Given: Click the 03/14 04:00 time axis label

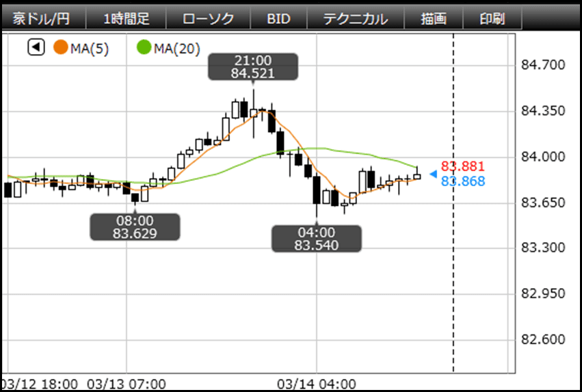Looking at the screenshot, I should (317, 384).
